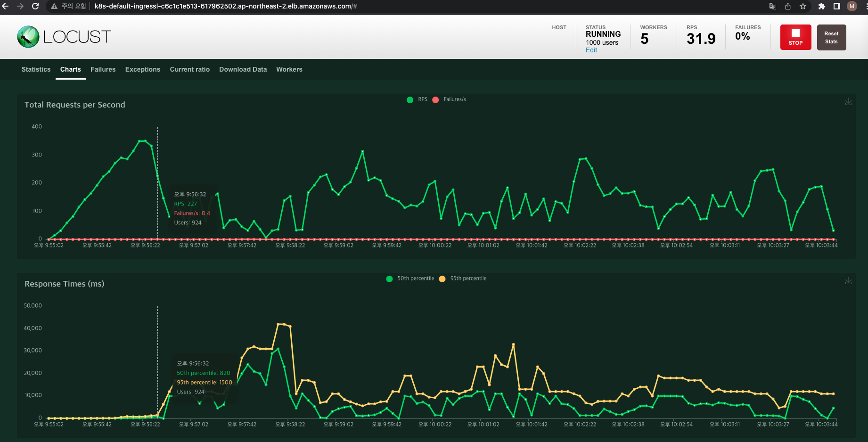Edit the running user count
The image size is (868, 442).
click(x=591, y=50)
